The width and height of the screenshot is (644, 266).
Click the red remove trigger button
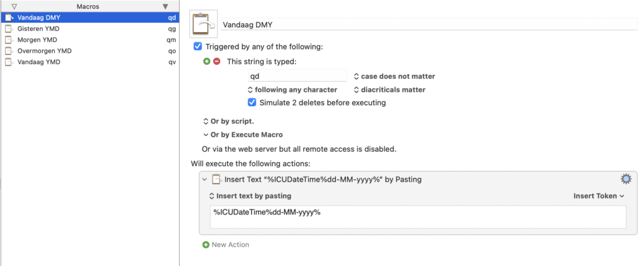[216, 61]
